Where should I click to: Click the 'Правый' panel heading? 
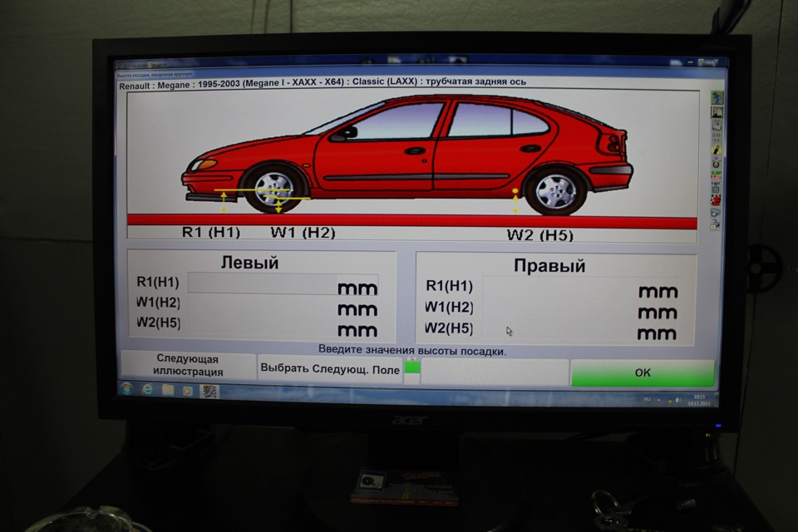coord(549,266)
